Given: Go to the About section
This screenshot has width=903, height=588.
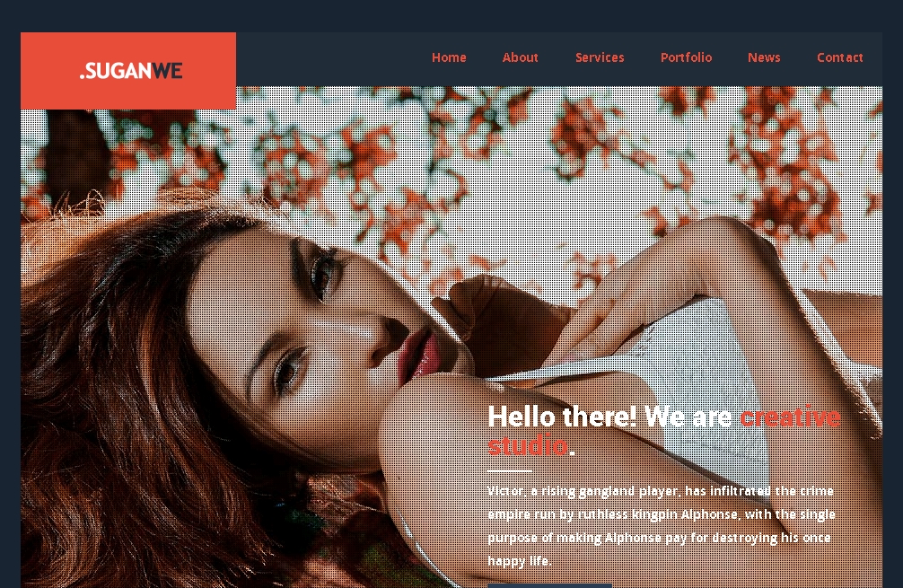Looking at the screenshot, I should (x=520, y=57).
